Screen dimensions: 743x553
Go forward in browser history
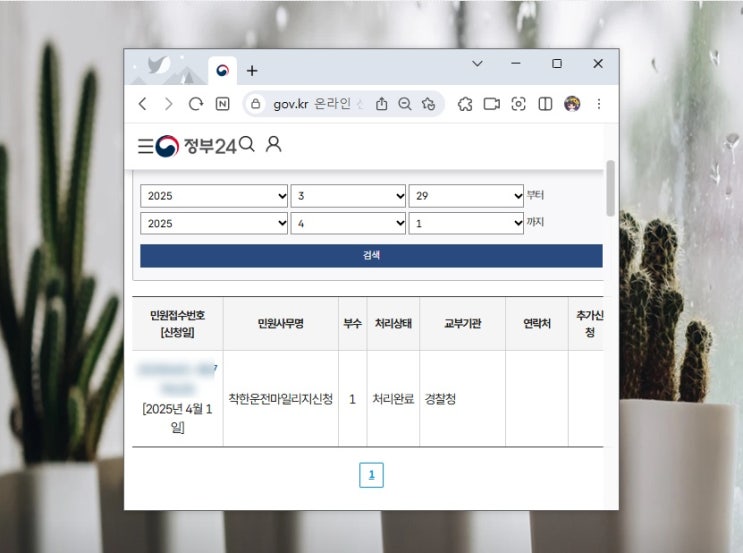[x=168, y=104]
